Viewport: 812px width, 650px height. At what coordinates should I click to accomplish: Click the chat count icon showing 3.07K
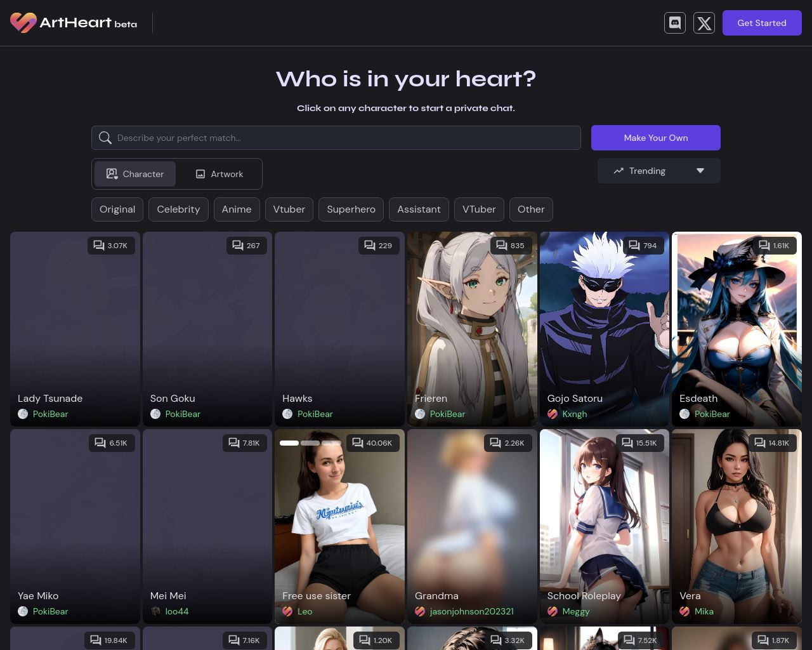click(99, 245)
